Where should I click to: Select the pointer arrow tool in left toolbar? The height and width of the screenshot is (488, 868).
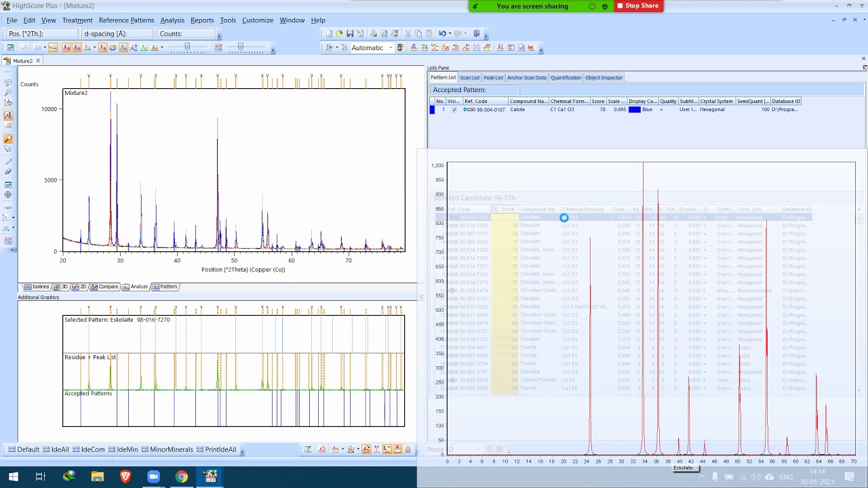coord(8,148)
